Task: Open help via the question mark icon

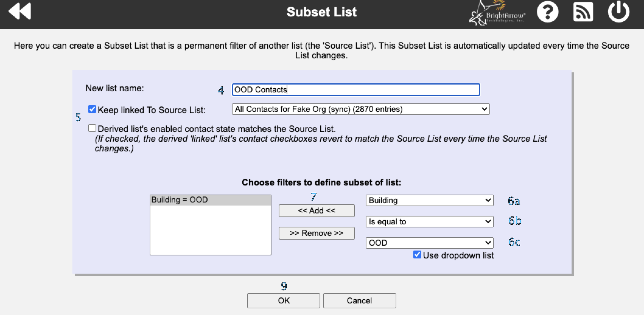Action: point(547,13)
